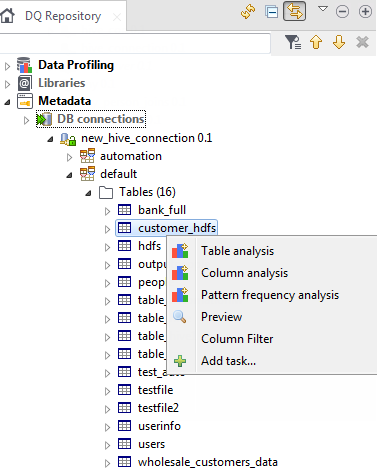
Task: Expand the bank_full table
Action: [107, 211]
